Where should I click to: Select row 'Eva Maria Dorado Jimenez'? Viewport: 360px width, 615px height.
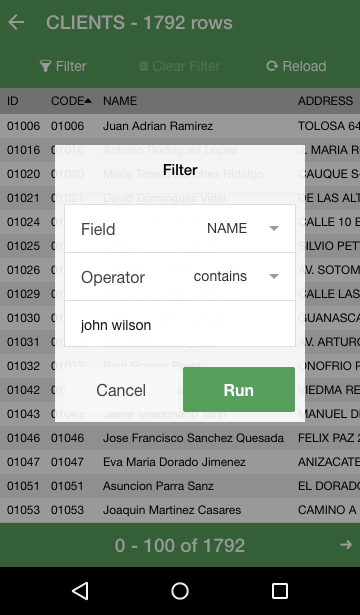tap(180, 462)
